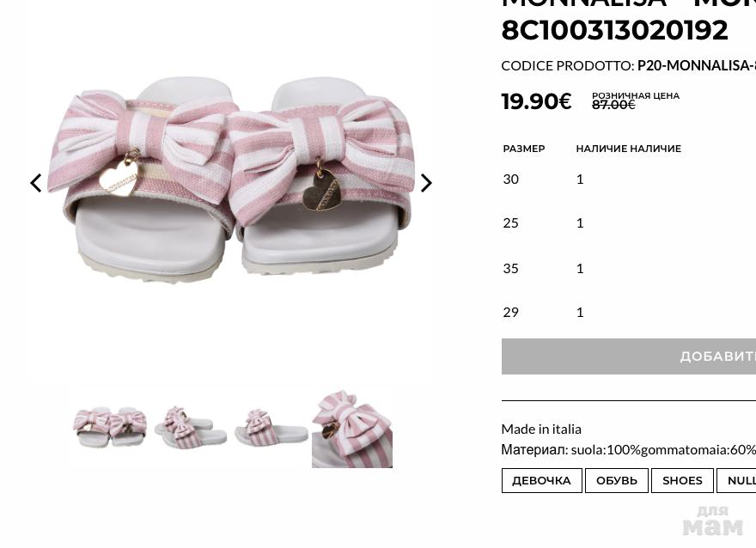Click the product title 8C100313020192
This screenshot has height=548, width=756.
615,30
